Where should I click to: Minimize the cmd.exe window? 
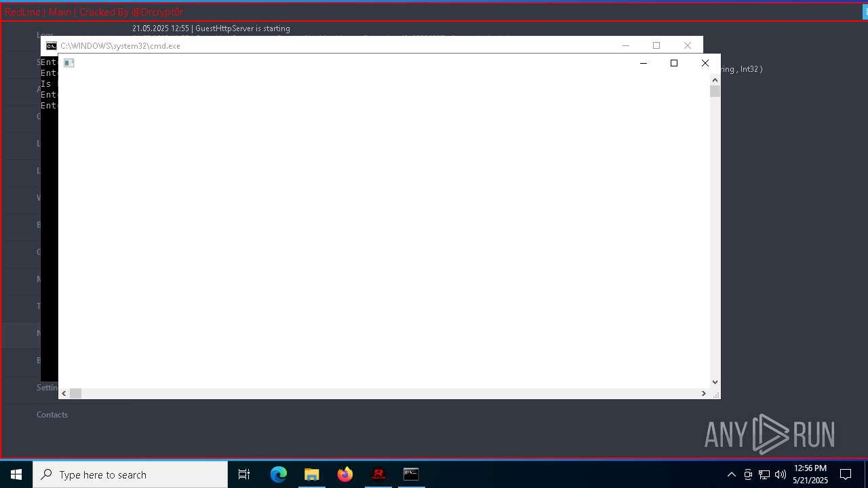(x=626, y=45)
